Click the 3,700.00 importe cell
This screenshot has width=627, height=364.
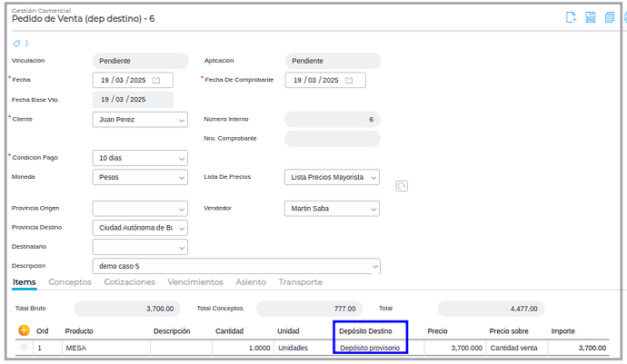[x=579, y=348]
